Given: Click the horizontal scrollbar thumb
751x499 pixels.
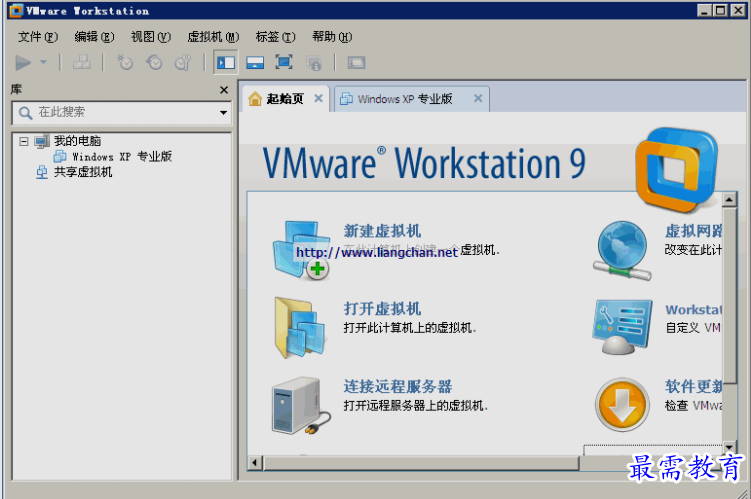Looking at the screenshot, I should 421,463.
